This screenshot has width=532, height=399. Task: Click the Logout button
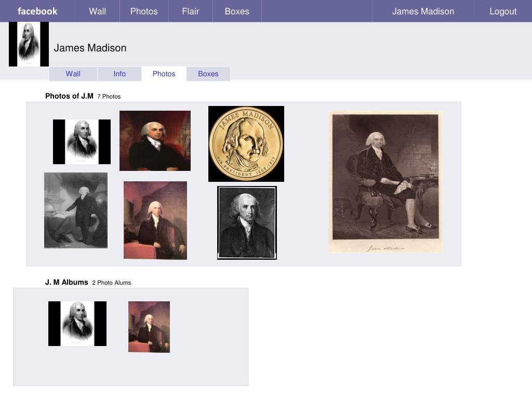[x=503, y=11]
